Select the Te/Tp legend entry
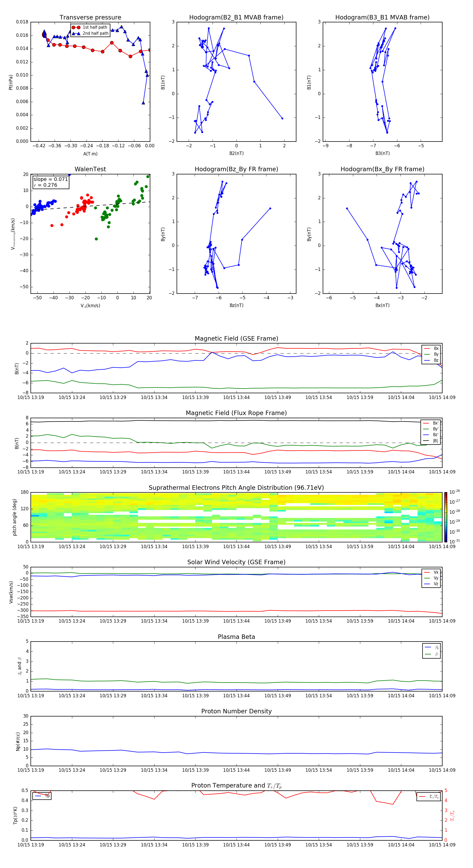This screenshot has height=868, width=473. tap(429, 796)
